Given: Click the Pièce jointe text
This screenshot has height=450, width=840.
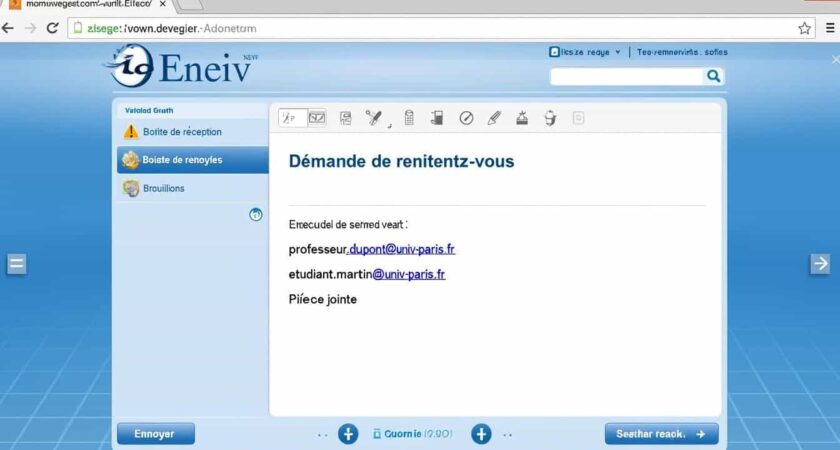Looking at the screenshot, I should pos(322,299).
